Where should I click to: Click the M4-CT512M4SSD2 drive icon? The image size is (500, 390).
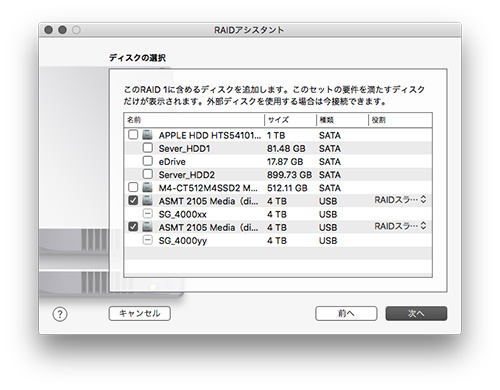(x=147, y=187)
